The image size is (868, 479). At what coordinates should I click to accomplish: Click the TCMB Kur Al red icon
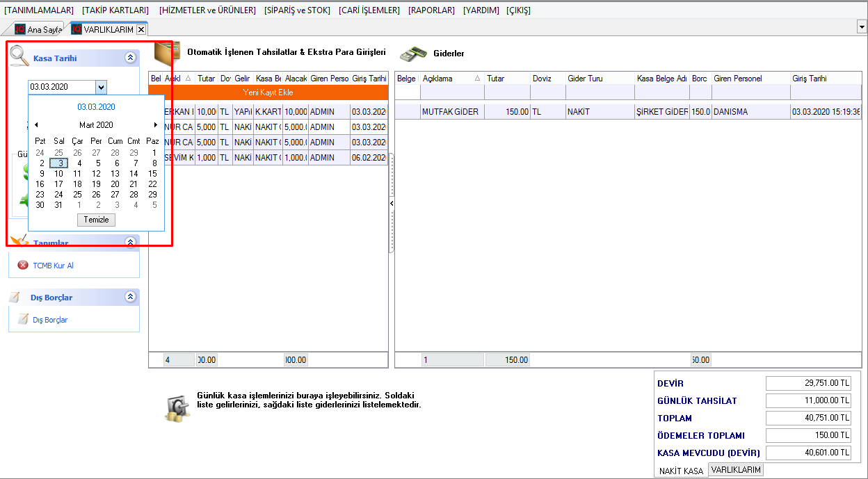click(x=23, y=266)
